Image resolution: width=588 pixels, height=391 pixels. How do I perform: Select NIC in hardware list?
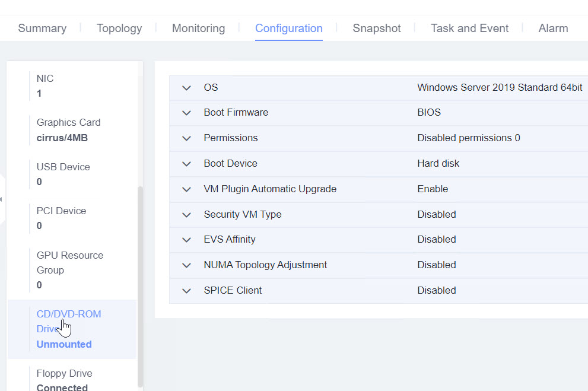point(72,86)
